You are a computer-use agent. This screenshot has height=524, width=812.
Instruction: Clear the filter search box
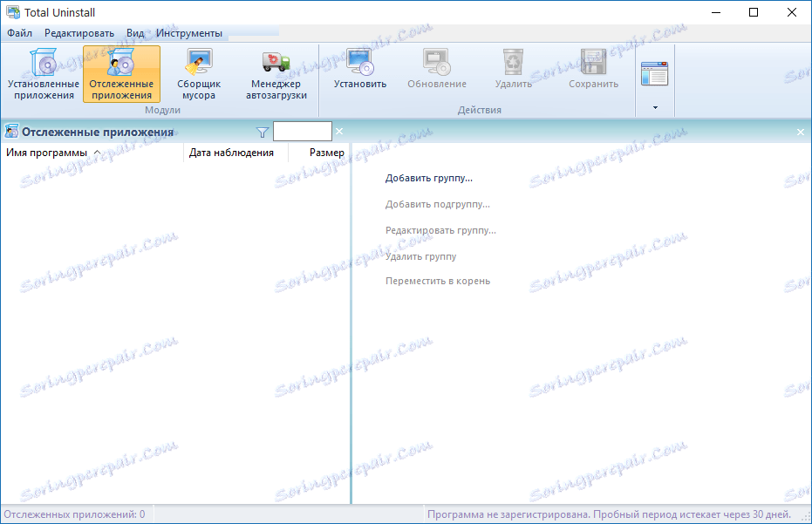pyautogui.click(x=339, y=132)
